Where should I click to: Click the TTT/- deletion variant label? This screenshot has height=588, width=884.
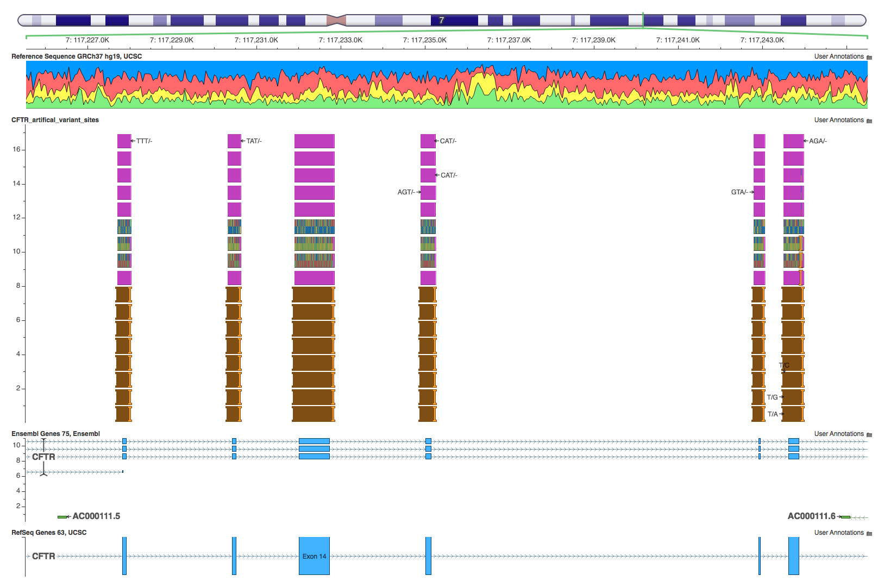pyautogui.click(x=144, y=141)
